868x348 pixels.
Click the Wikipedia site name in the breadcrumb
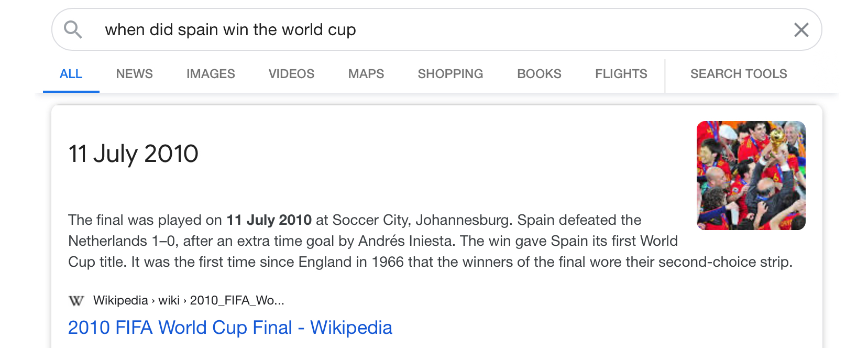pyautogui.click(x=120, y=300)
